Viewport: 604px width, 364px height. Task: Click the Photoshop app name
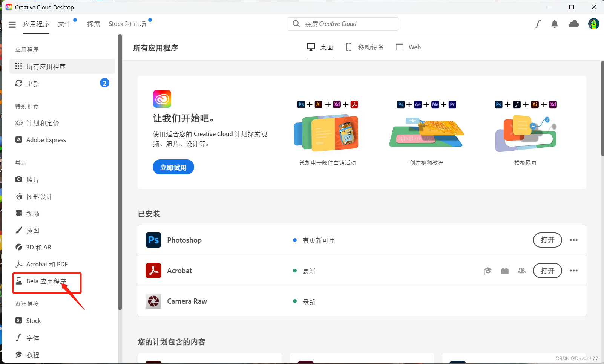(x=184, y=240)
